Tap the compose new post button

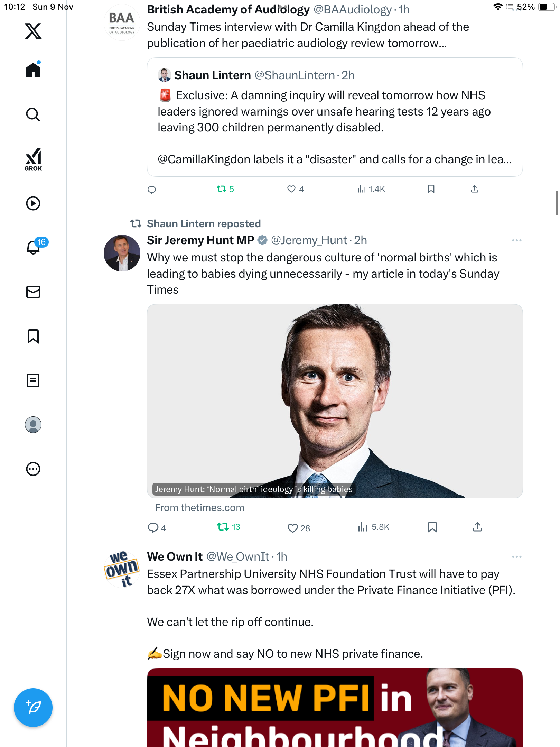point(33,708)
